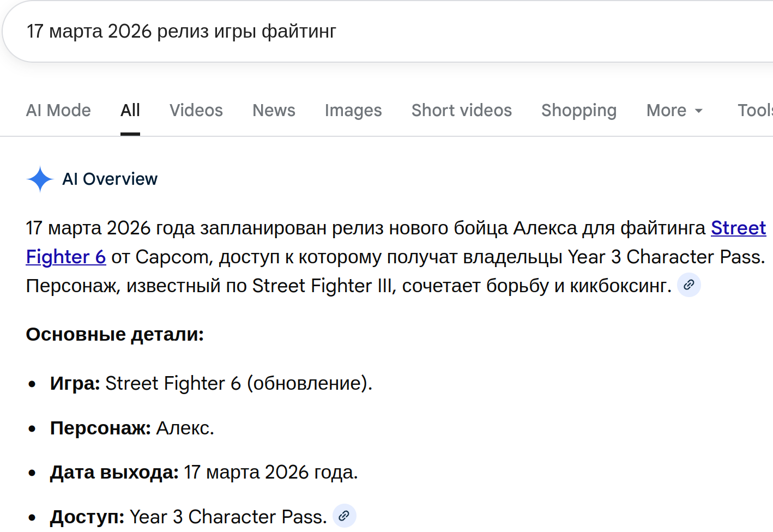Image resolution: width=773 pixels, height=532 pixels.
Task: View Images results for the query
Action: (x=353, y=110)
